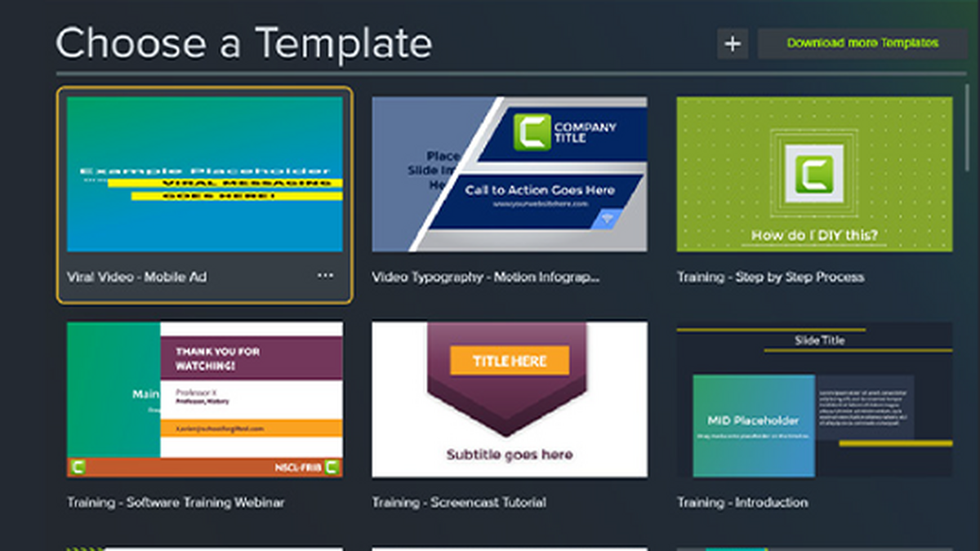
Task: Click the plus icon to add template
Action: [x=733, y=43]
